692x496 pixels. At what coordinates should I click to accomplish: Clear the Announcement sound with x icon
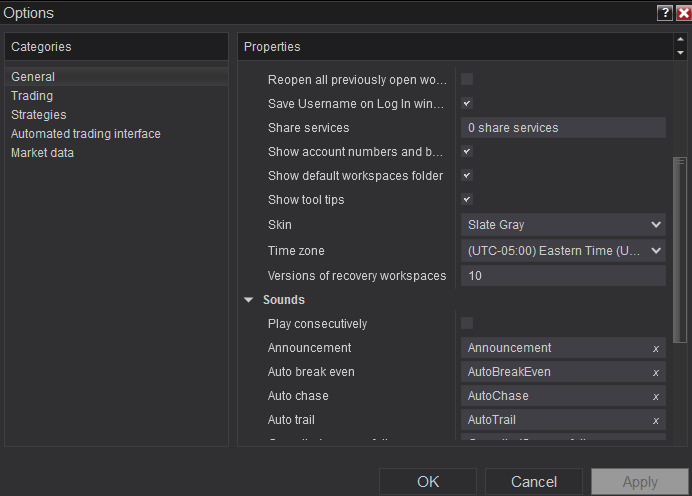point(656,348)
